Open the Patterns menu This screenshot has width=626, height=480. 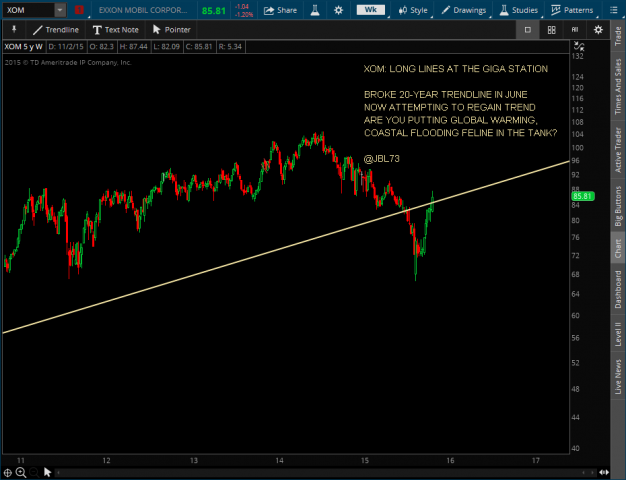coord(572,10)
